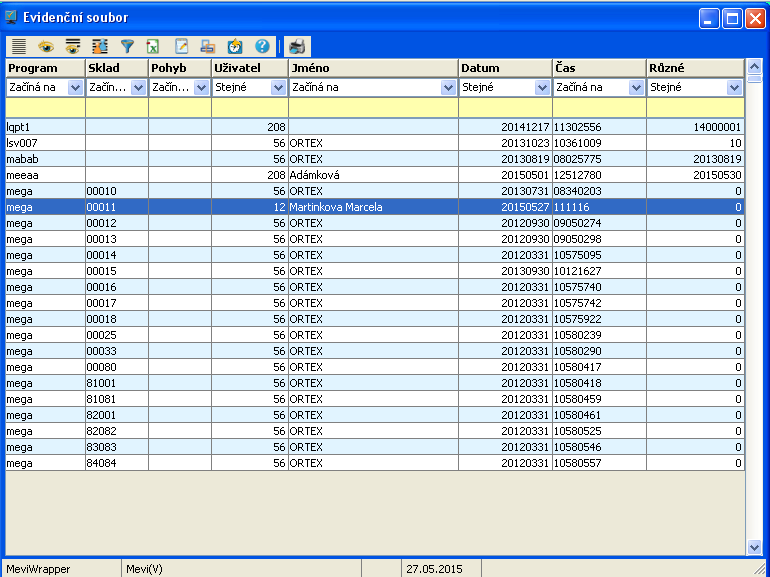770x577 pixels.
Task: Expand the Různé filter condition dropdown
Action: [734, 88]
